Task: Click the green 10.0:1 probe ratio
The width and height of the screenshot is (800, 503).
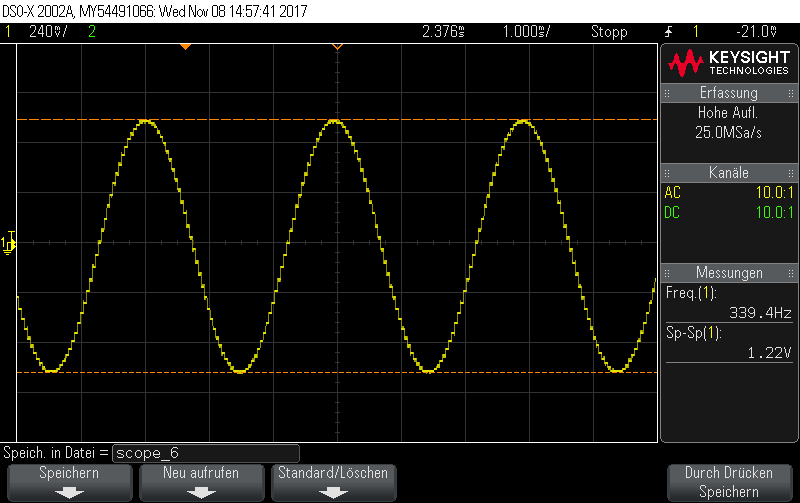Action: (774, 213)
